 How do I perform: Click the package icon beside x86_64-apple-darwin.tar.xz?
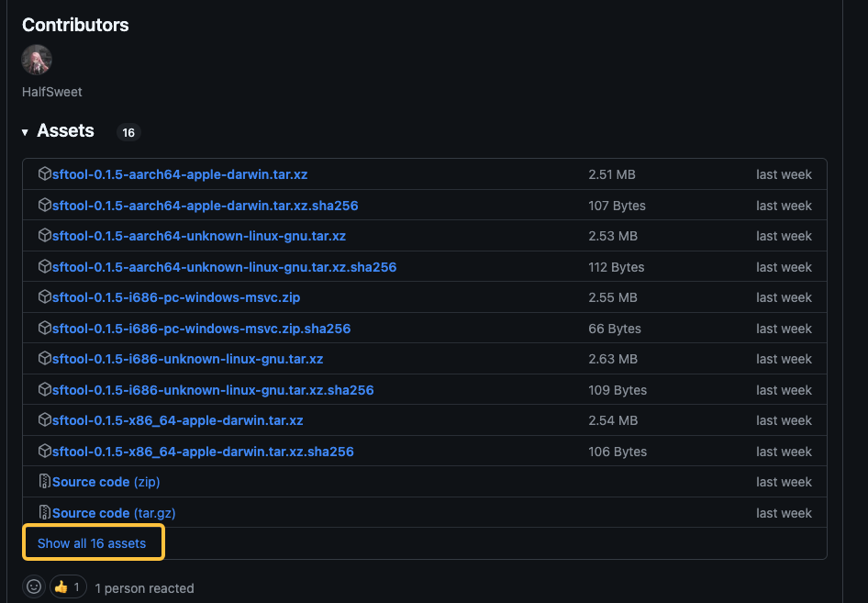45,420
